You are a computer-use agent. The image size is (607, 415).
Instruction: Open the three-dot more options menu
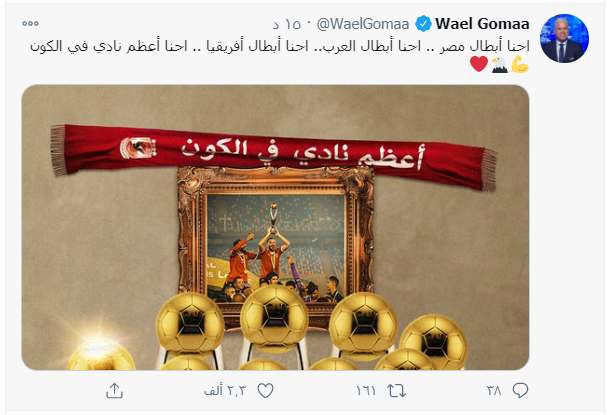(30, 24)
